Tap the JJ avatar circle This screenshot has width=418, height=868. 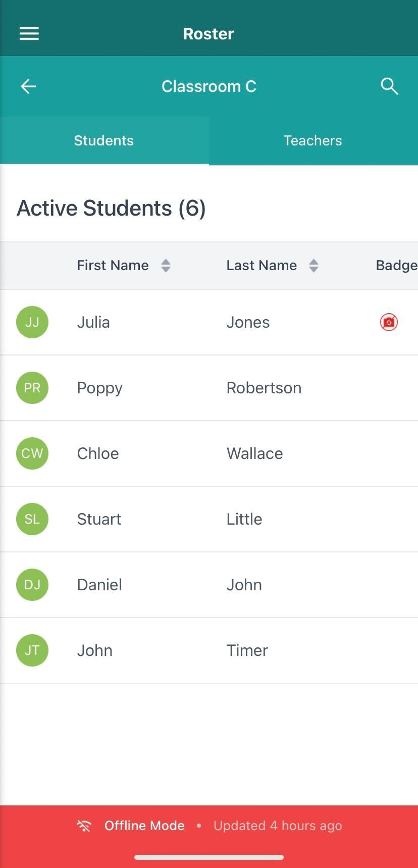click(x=32, y=322)
